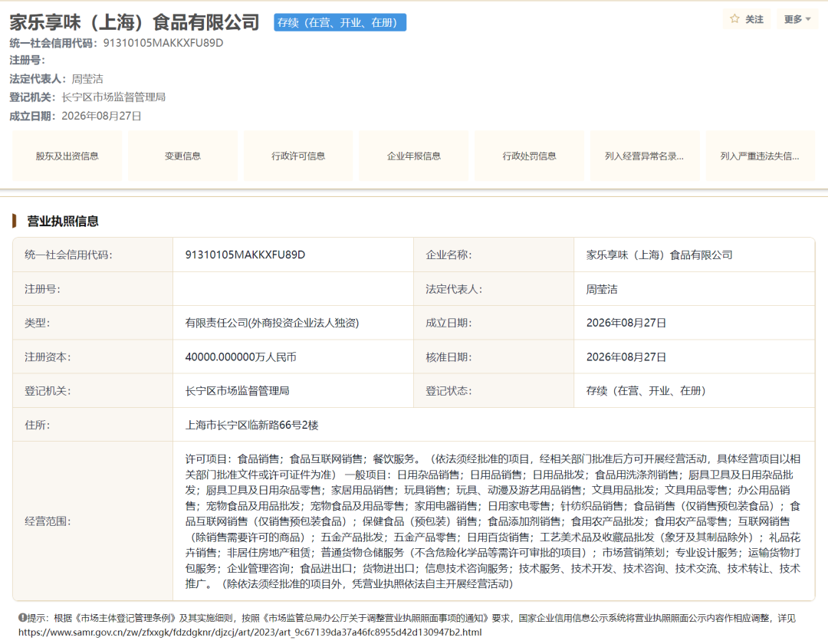Click the 住所 table label
828x644 pixels.
click(37, 425)
